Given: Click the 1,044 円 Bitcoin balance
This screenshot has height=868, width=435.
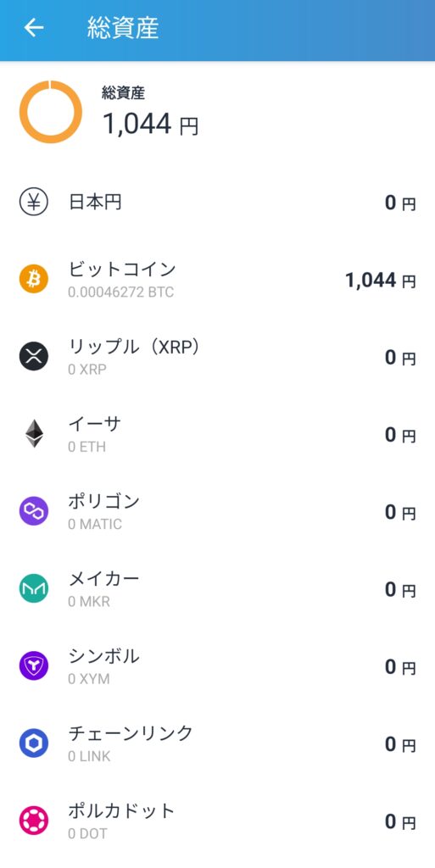Looking at the screenshot, I should [x=380, y=281].
